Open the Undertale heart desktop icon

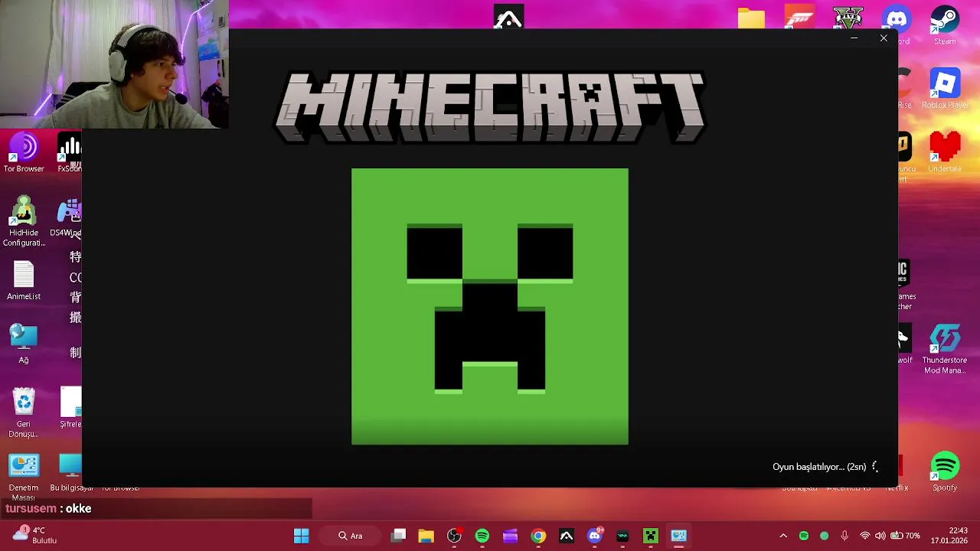pyautogui.click(x=945, y=152)
